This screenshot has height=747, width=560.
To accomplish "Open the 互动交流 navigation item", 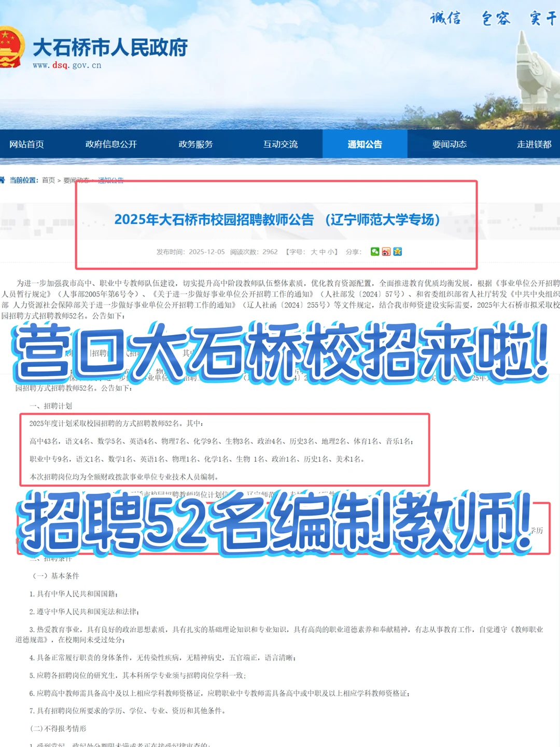I will tap(280, 144).
